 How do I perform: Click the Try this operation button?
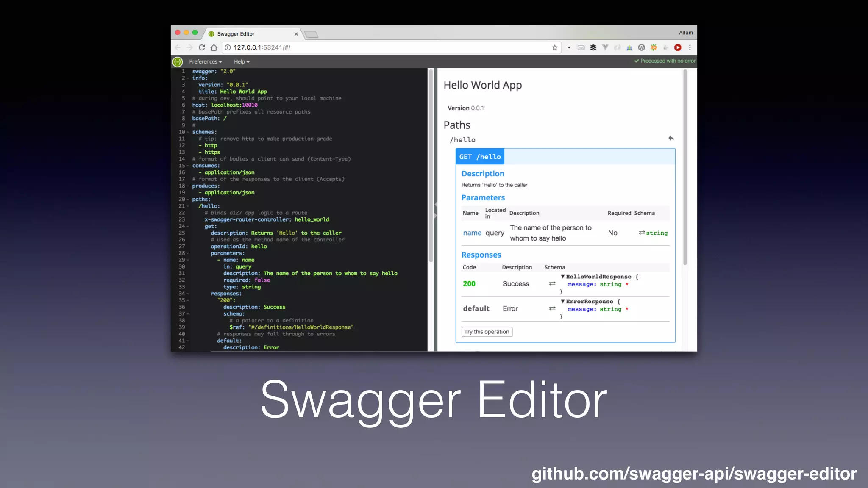(487, 332)
